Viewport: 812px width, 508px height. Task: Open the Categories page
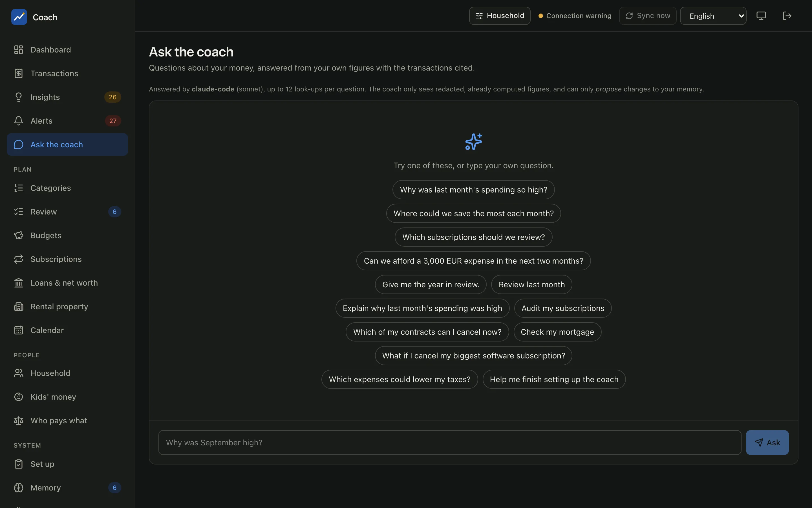pyautogui.click(x=67, y=188)
